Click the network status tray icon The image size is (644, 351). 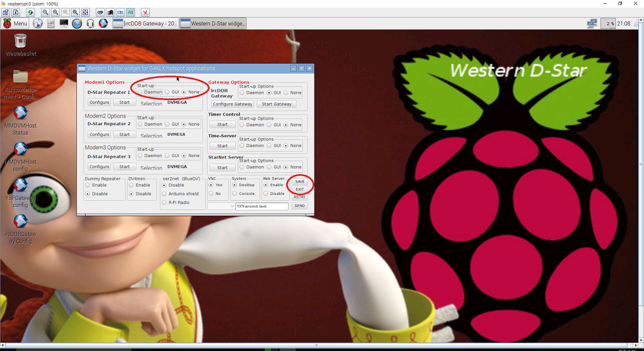(x=592, y=23)
